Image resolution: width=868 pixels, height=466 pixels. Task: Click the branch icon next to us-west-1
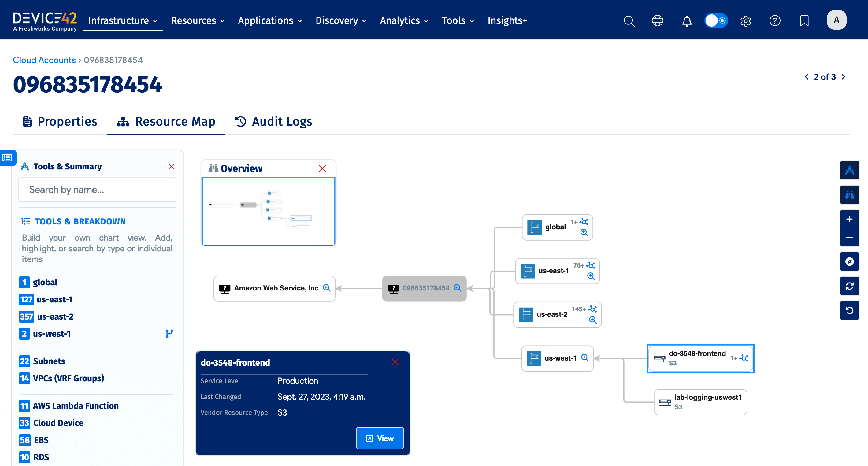tap(169, 333)
